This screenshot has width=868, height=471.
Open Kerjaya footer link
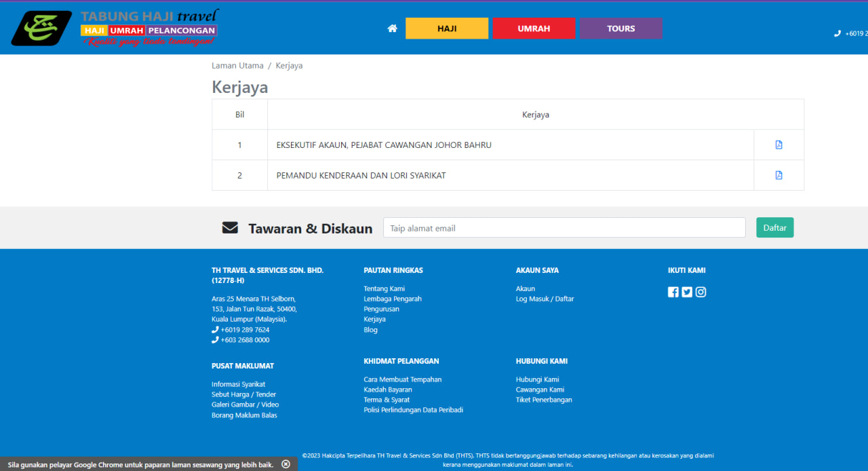click(x=374, y=319)
